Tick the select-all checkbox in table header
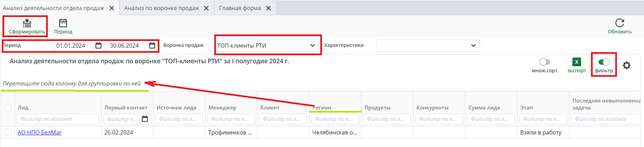The image size is (644, 147). point(8,107)
